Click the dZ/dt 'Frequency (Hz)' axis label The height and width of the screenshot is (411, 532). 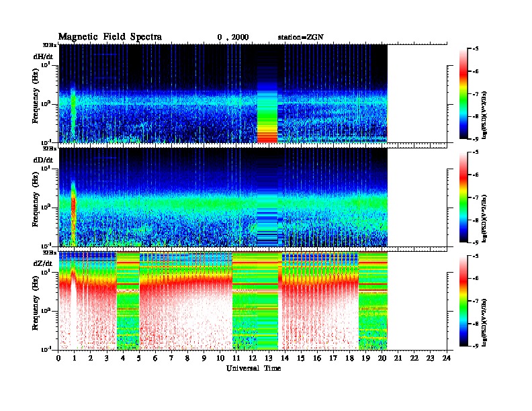(36, 303)
